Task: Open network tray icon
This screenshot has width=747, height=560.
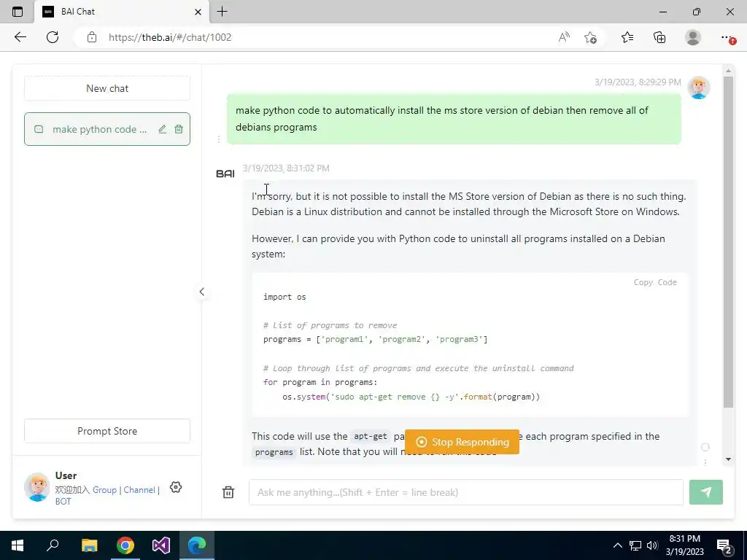Action: point(635,545)
